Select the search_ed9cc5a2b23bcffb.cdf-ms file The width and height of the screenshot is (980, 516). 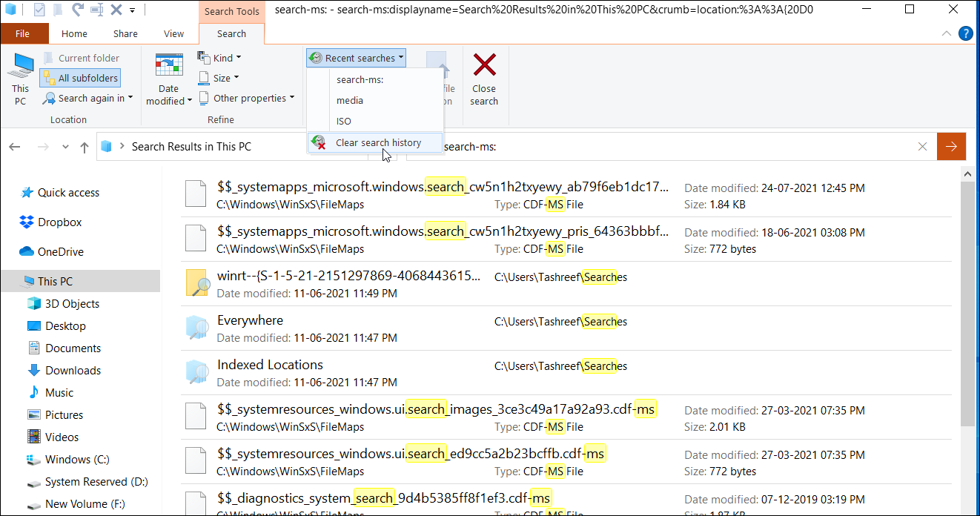tap(566, 462)
